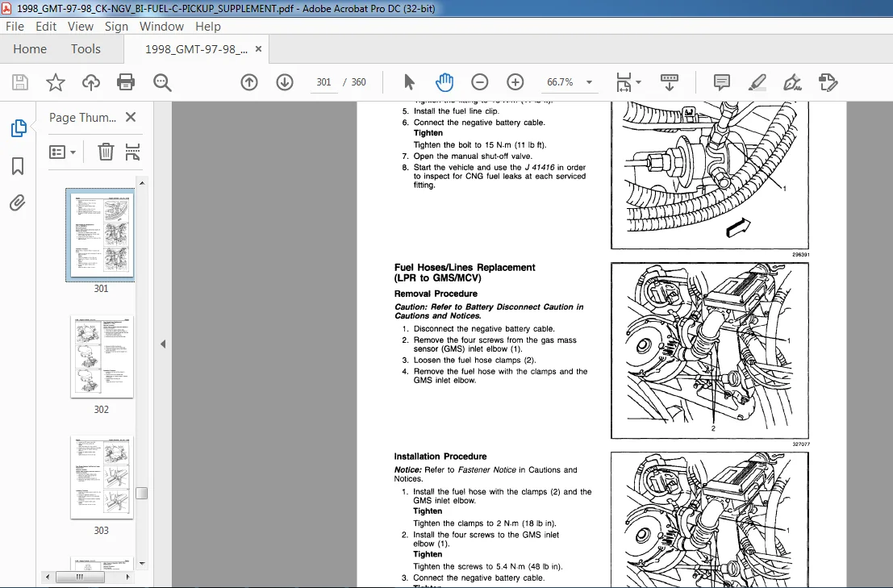Viewport: 893px width, 588px height.
Task: Collapse the navigation pane with left arrow
Action: coord(163,344)
